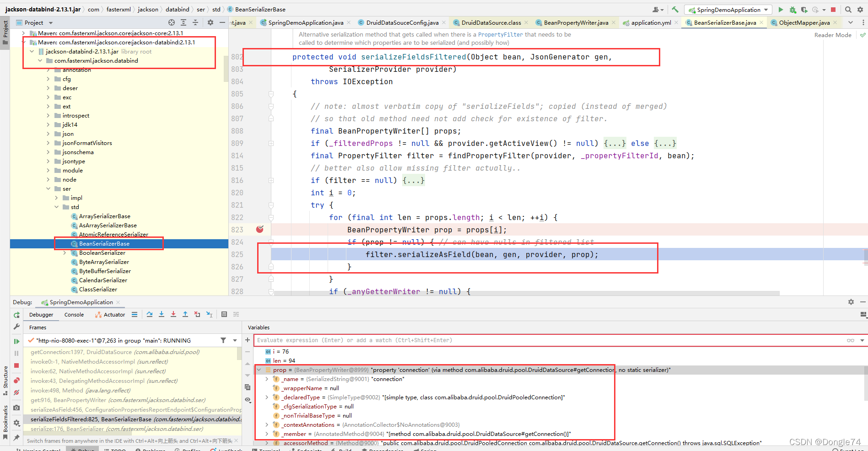Expand the impl folder under ser
868x451 pixels.
tap(56, 198)
